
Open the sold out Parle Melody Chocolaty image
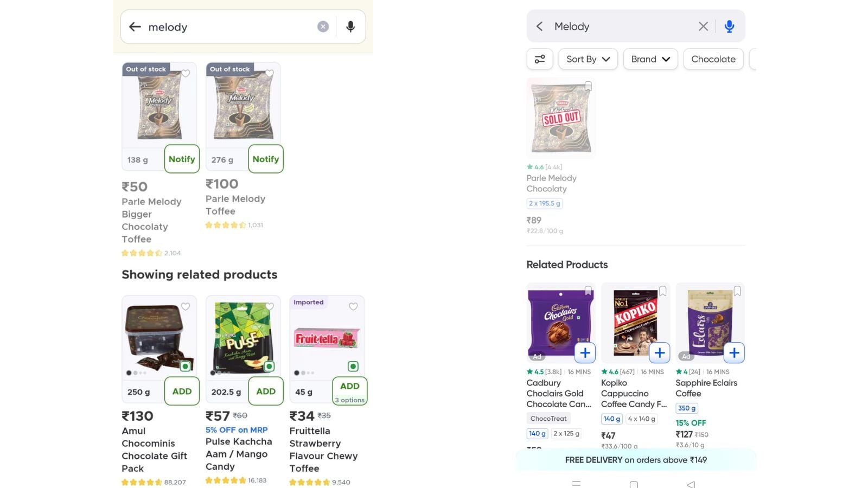tap(561, 118)
